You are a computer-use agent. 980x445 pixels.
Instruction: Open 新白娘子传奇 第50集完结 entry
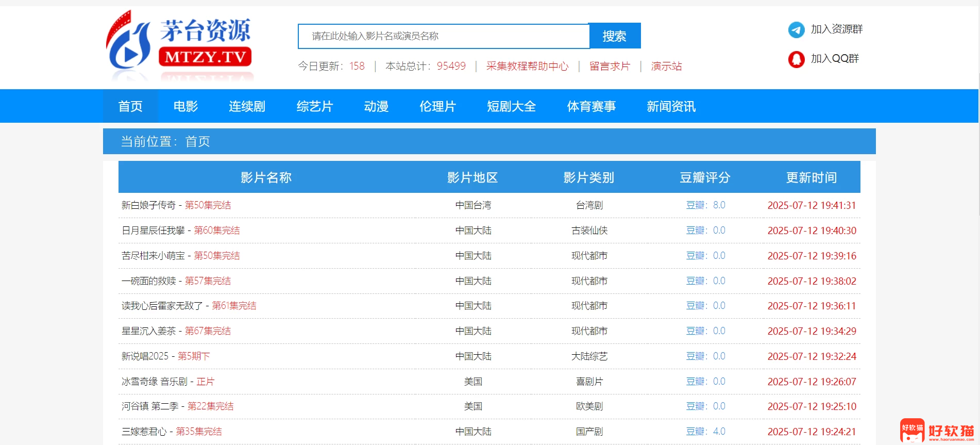pyautogui.click(x=176, y=205)
